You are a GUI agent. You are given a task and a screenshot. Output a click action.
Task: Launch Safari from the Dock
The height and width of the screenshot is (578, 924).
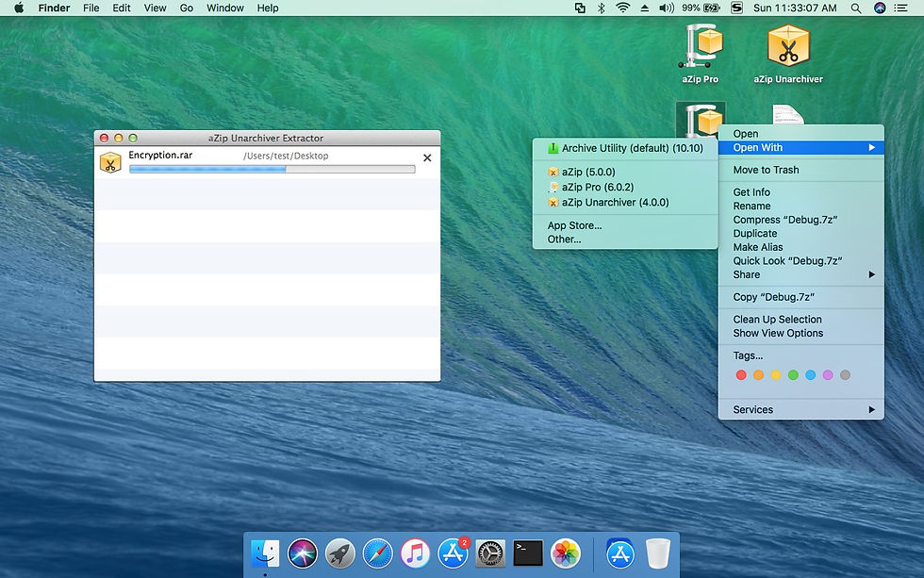pyautogui.click(x=378, y=553)
